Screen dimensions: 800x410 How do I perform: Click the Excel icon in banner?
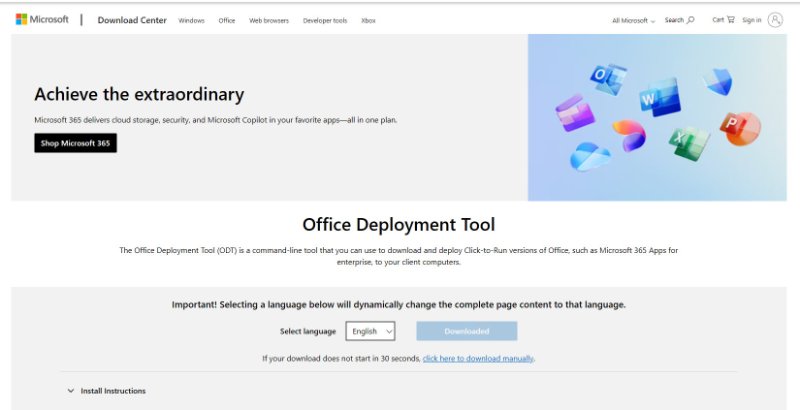(688, 141)
